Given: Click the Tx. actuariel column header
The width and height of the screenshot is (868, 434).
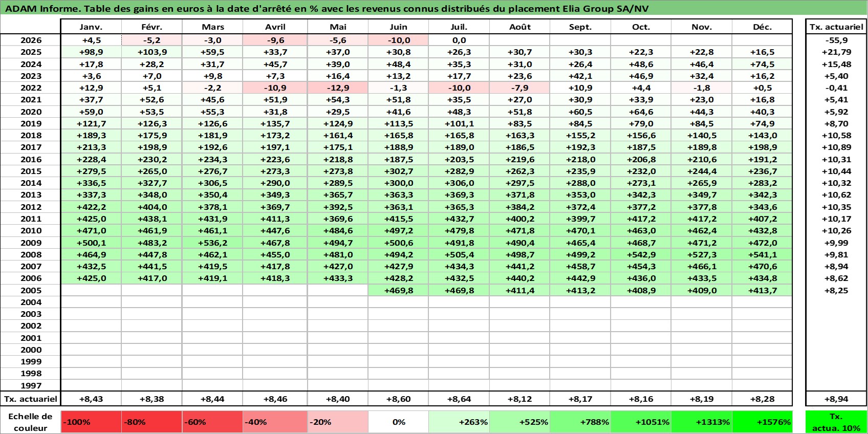Looking at the screenshot, I should coord(836,27).
